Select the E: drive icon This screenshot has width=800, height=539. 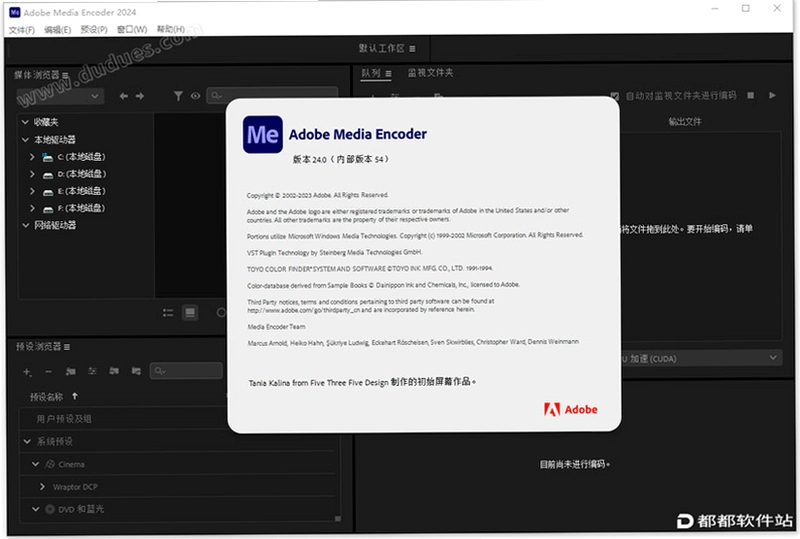[x=47, y=192]
